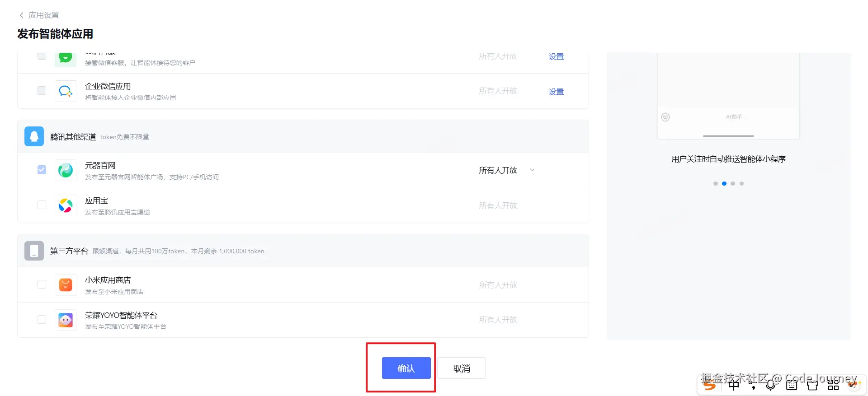
Task: Start voice input with the microphone icon
Action: [771, 385]
